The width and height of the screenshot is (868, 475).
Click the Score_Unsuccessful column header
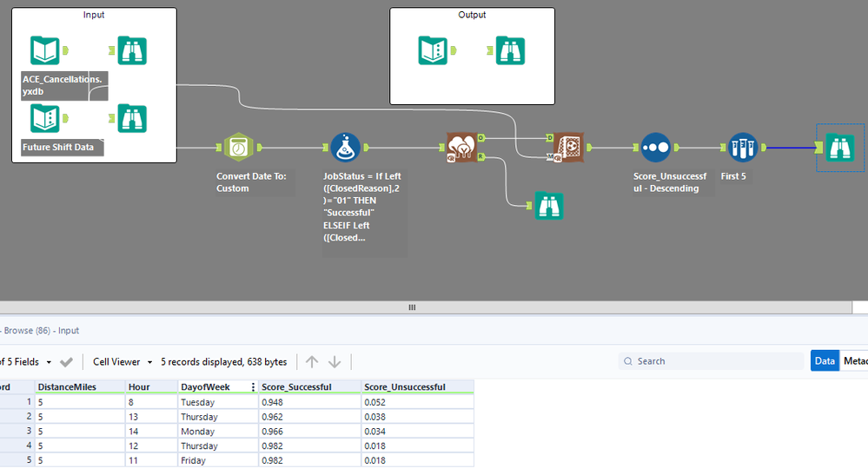(x=417, y=387)
